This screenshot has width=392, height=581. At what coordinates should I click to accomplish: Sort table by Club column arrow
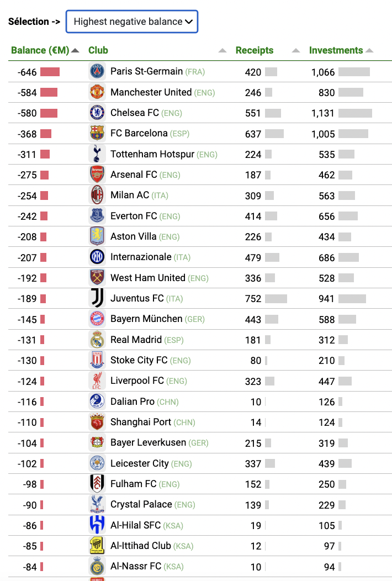coord(223,50)
